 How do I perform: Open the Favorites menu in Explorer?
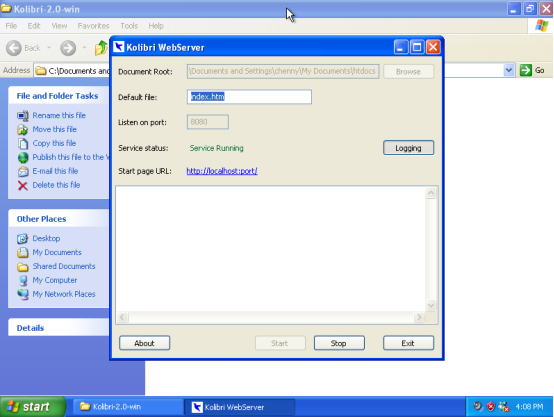tap(93, 26)
